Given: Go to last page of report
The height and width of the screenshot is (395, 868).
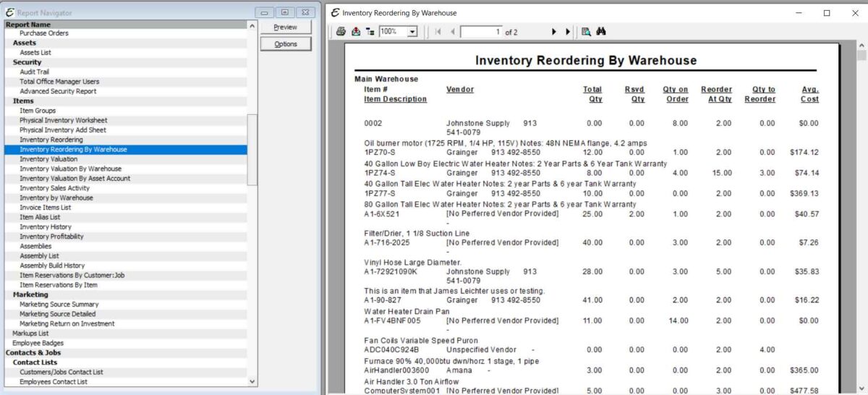Looking at the screenshot, I should click(x=568, y=32).
